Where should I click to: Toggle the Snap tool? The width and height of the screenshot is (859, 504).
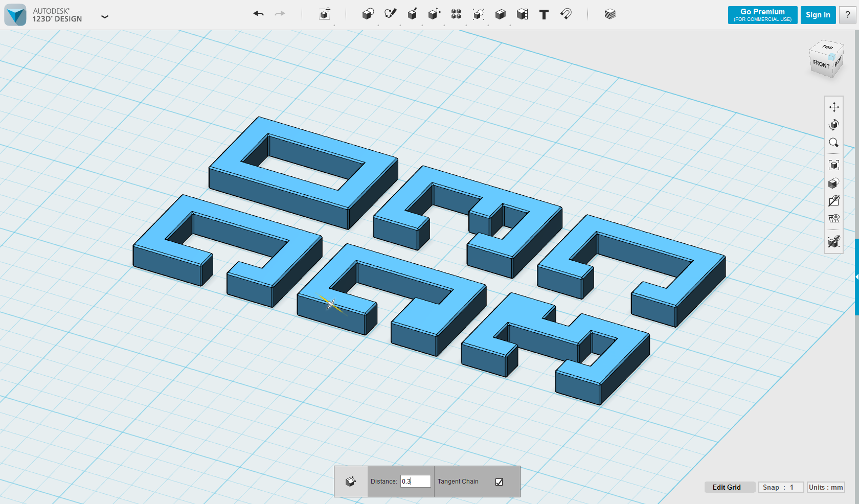pyautogui.click(x=566, y=14)
